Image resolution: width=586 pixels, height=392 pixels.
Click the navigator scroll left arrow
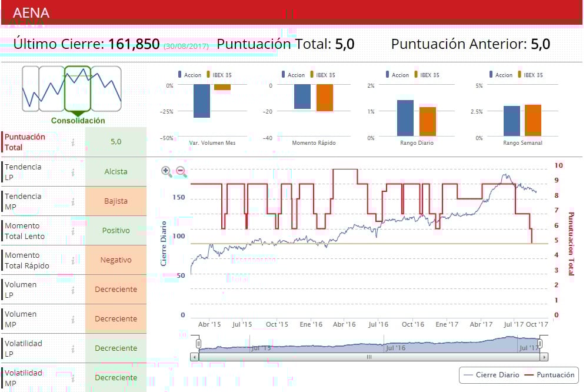[194, 357]
